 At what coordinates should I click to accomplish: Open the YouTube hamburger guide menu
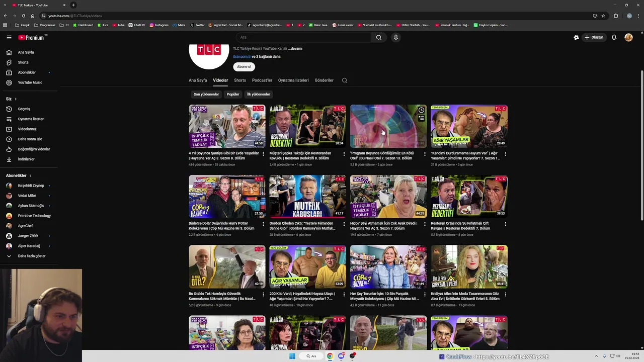[9, 37]
